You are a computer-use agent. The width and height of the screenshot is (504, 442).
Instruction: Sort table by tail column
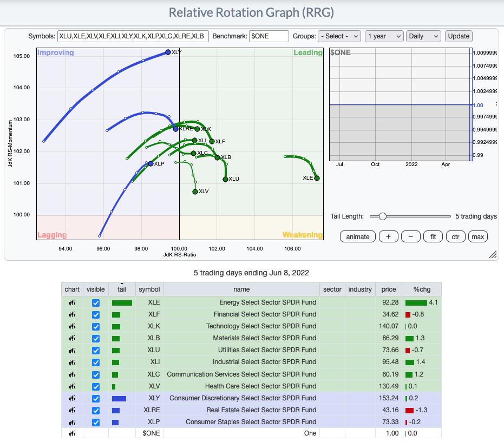pyautogui.click(x=122, y=289)
